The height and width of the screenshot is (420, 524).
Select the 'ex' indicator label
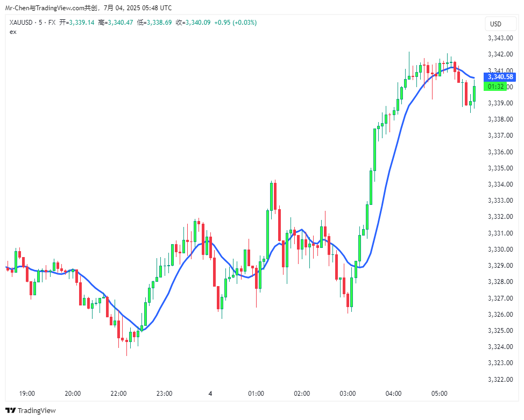(x=13, y=32)
